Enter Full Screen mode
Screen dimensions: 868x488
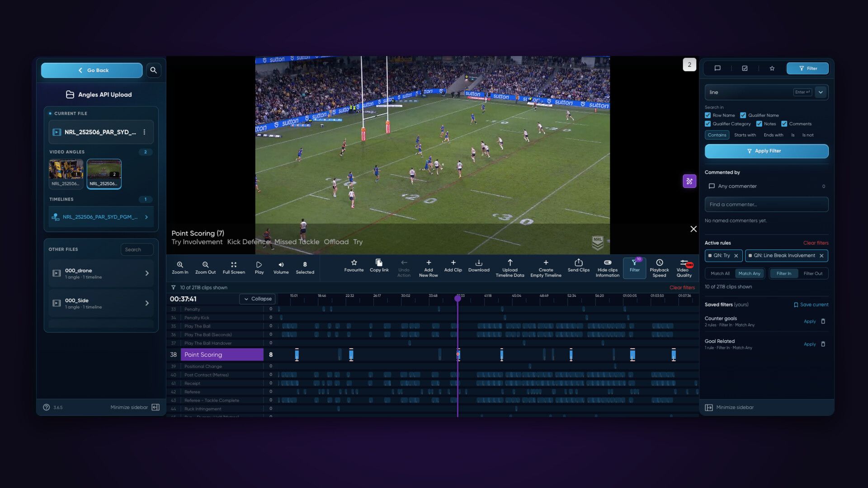[234, 267]
